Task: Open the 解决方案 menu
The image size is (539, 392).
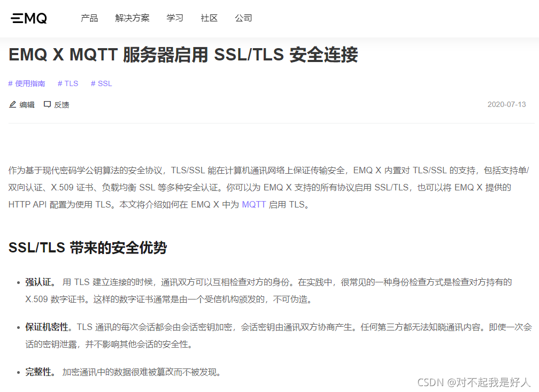Action: [x=133, y=18]
